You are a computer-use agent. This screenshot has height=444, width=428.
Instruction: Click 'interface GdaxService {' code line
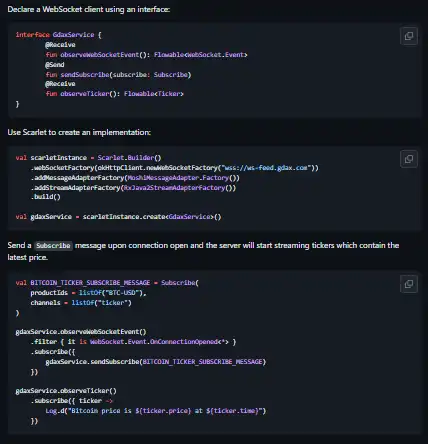click(x=59, y=35)
